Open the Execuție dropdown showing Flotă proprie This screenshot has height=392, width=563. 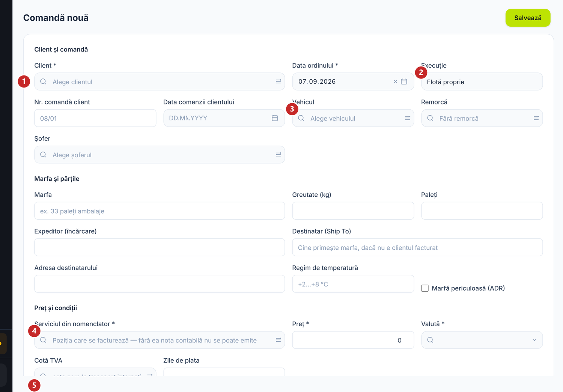482,81
